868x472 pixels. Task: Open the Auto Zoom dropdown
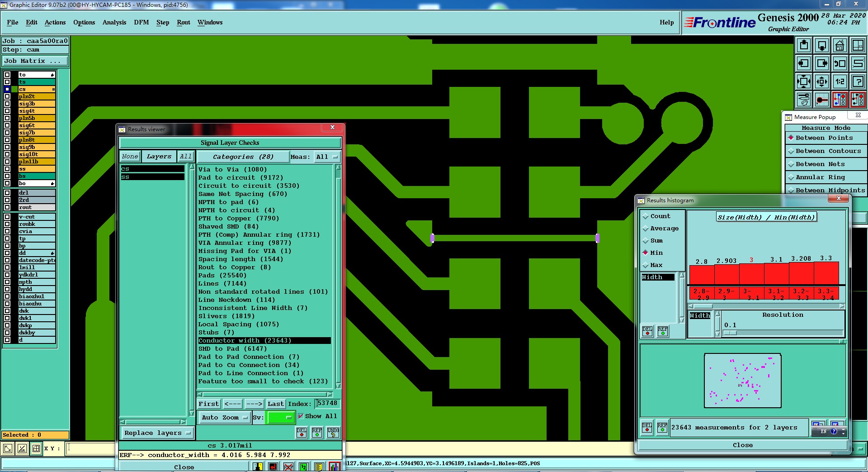point(224,418)
